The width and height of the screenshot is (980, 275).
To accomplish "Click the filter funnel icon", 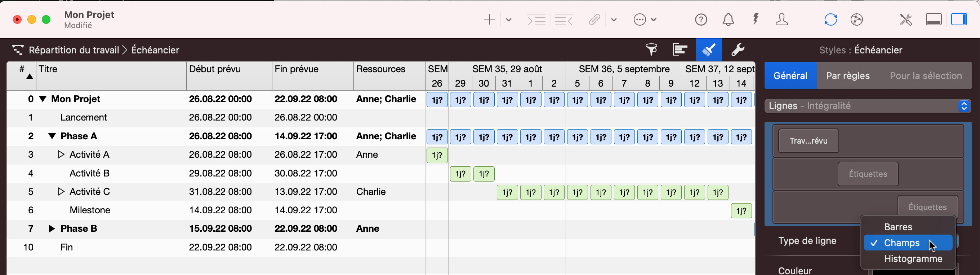I will click(651, 49).
